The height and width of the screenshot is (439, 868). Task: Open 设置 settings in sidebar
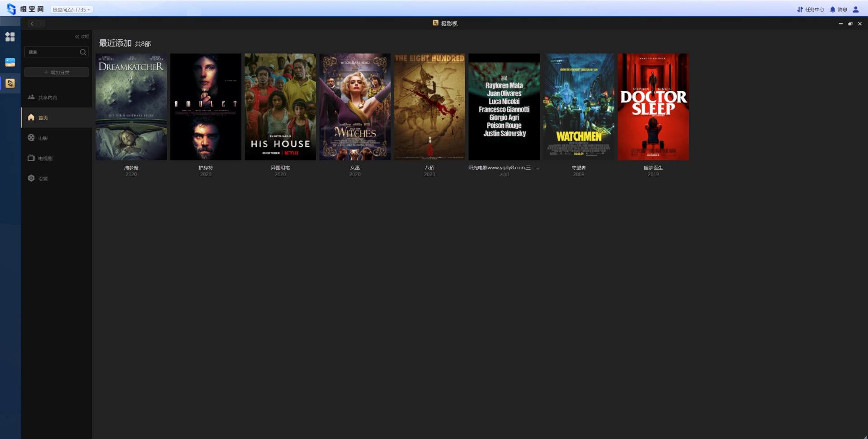[42, 179]
